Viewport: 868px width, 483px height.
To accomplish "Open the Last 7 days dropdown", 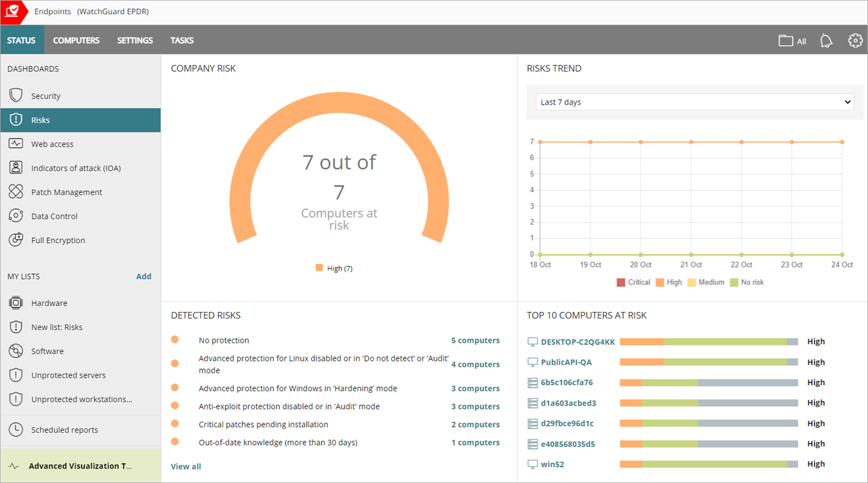I will coord(695,102).
